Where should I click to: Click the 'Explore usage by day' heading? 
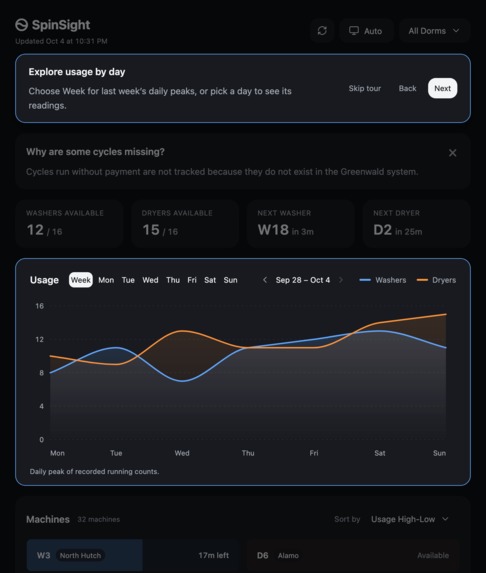[77, 72]
